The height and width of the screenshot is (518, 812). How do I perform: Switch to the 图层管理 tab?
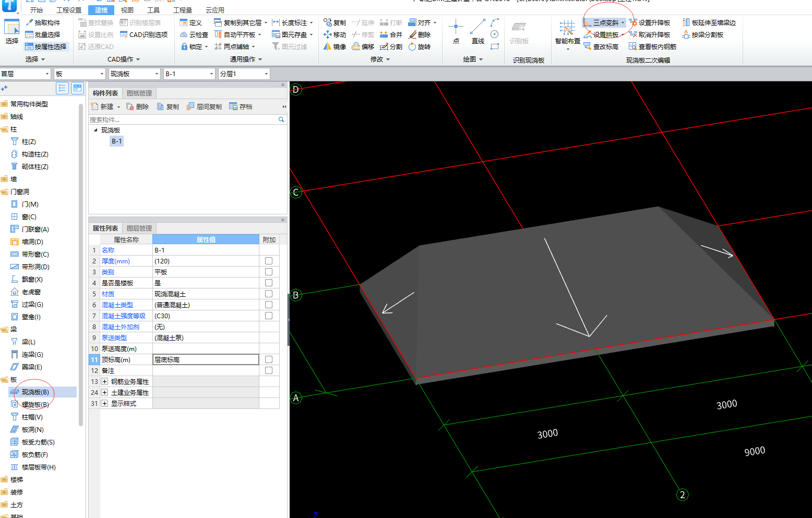[x=139, y=228]
